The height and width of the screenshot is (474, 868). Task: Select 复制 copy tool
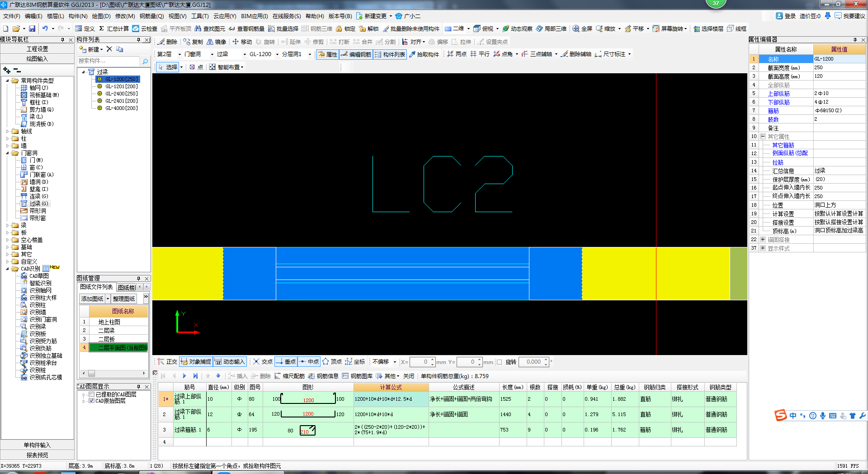click(x=193, y=42)
